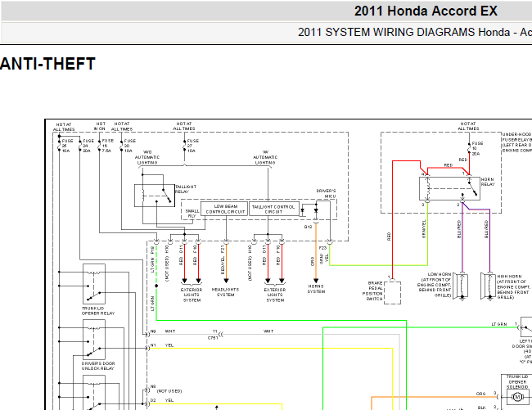Select the brake pedal switch dashed box
The width and height of the screenshot is (532, 410).
[x=392, y=292]
